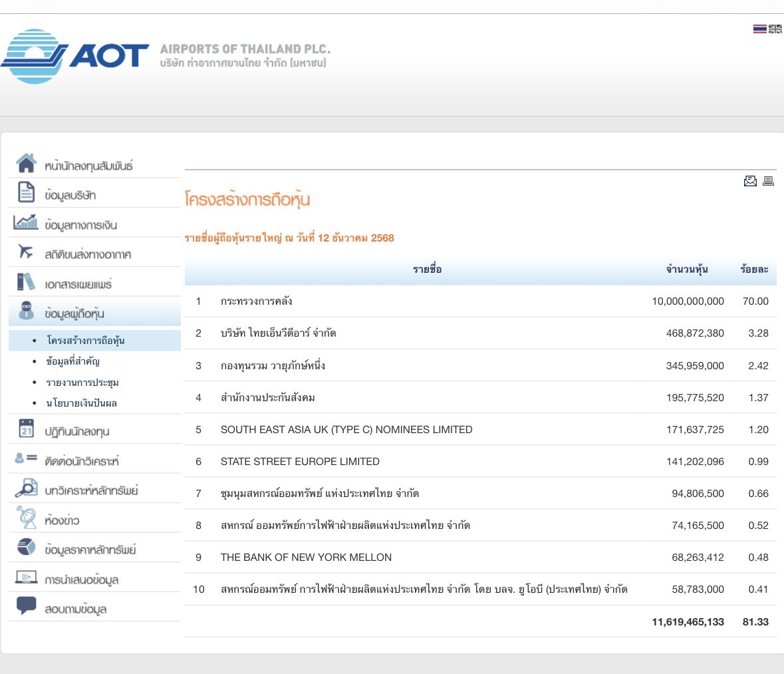Click the ร้อยละ column header
Viewport: 784px width, 674px height.
point(754,269)
